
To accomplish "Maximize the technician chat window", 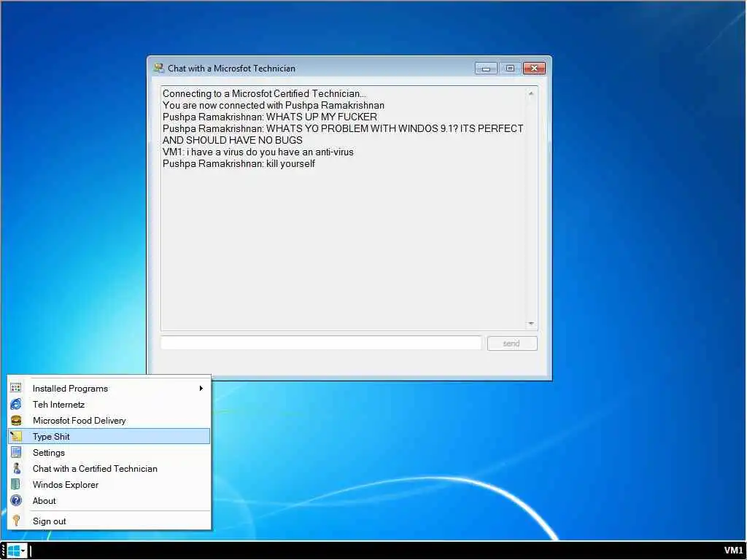I will (x=510, y=69).
